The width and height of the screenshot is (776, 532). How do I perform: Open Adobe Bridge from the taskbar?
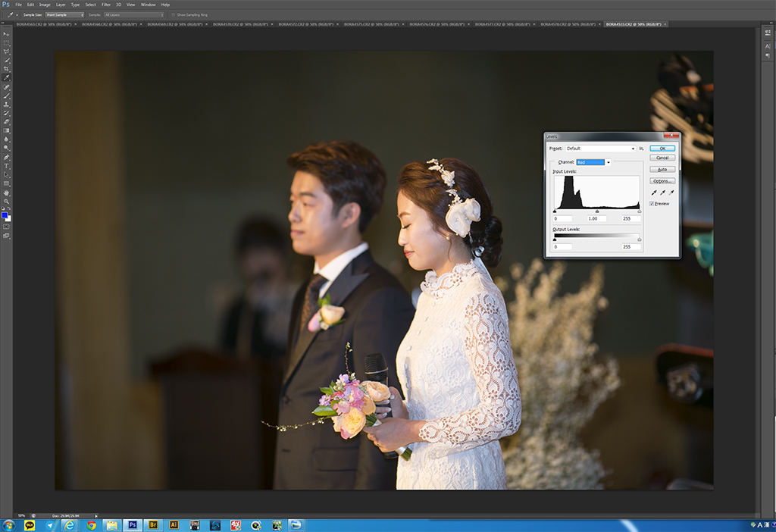[153, 524]
